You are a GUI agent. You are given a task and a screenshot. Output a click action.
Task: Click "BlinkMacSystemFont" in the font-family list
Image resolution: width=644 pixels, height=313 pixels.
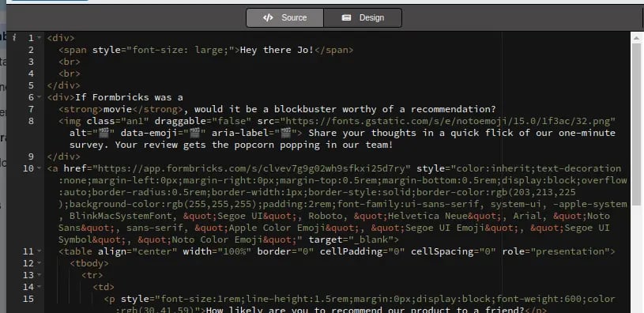[120, 216]
